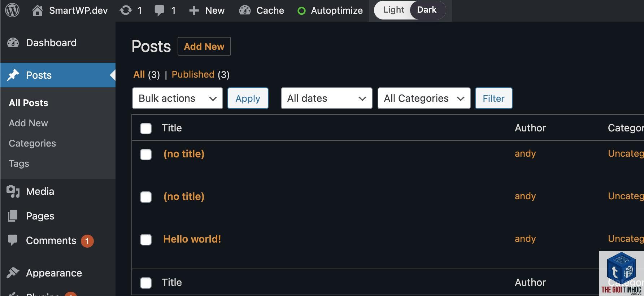Screen dimensions: 644x296
Task: Tick the select-all checkbox in the top header
Action: click(x=146, y=129)
